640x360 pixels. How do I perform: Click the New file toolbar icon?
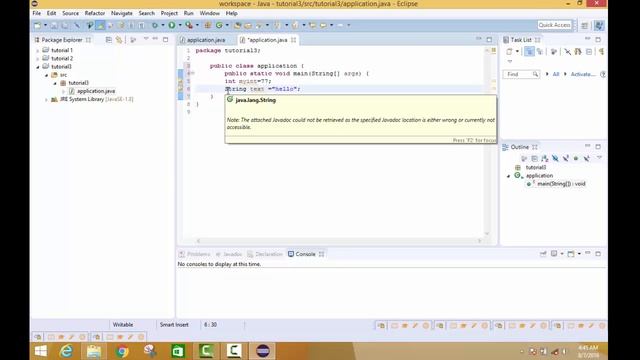pos(38,25)
